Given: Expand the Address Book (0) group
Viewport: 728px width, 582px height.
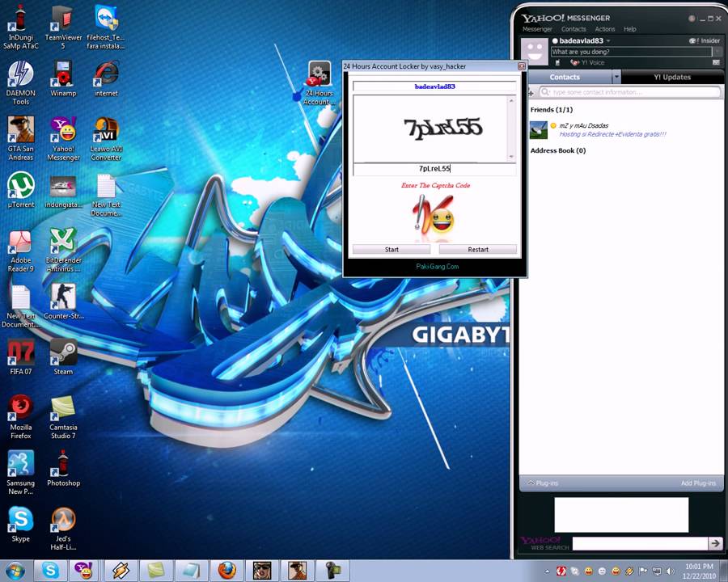Looking at the screenshot, I should [557, 150].
